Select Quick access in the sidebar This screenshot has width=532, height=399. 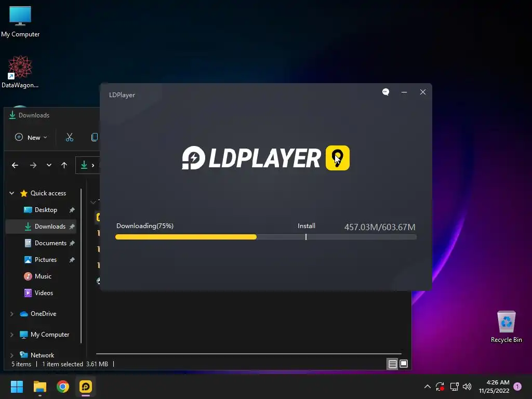[x=48, y=193]
